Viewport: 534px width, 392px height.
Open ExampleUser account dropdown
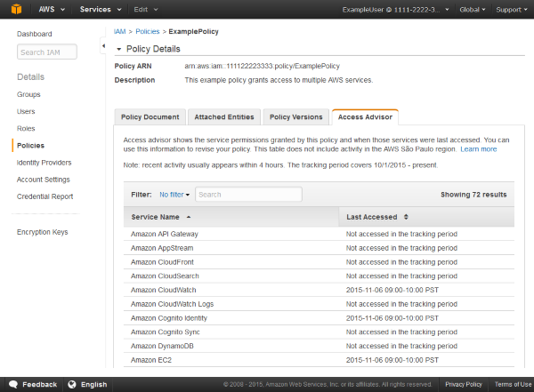pos(395,10)
